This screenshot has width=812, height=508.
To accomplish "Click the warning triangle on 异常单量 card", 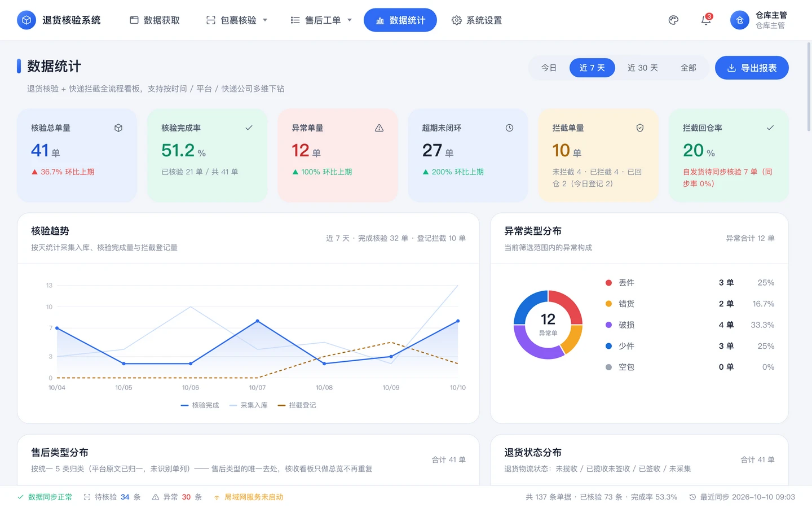I will click(x=379, y=128).
